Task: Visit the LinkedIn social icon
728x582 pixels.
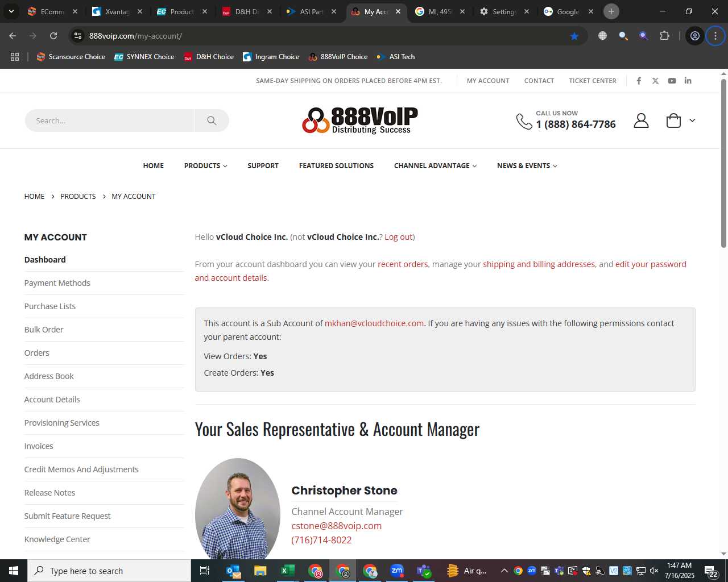Action: pyautogui.click(x=688, y=81)
